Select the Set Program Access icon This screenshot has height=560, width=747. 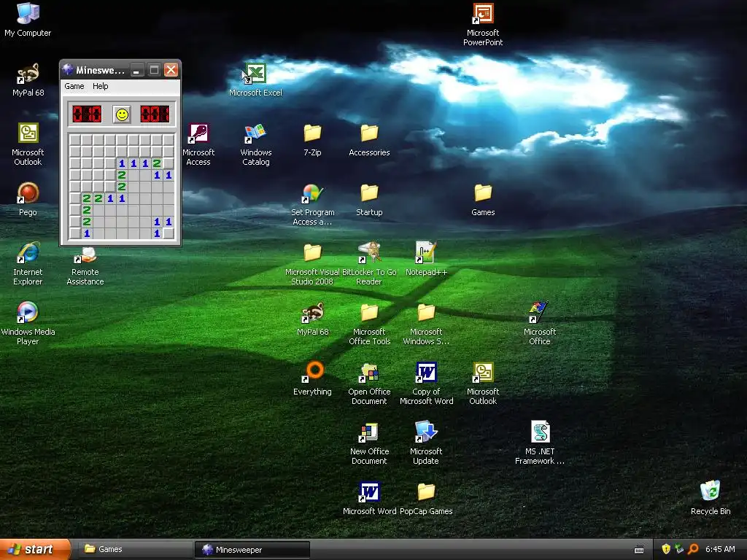(x=312, y=204)
